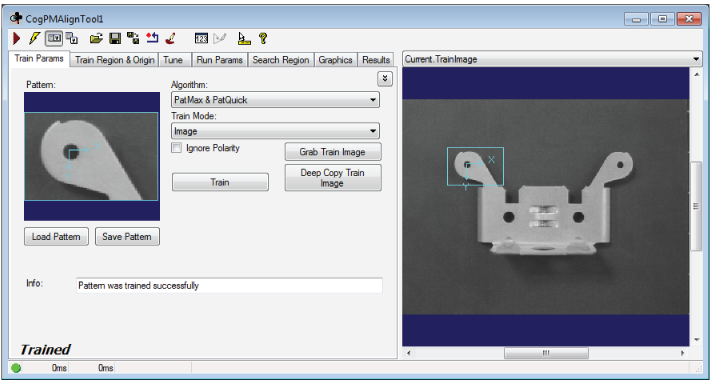Open the Current.TrainImage display dropdown
The height and width of the screenshot is (385, 716).
(x=552, y=59)
